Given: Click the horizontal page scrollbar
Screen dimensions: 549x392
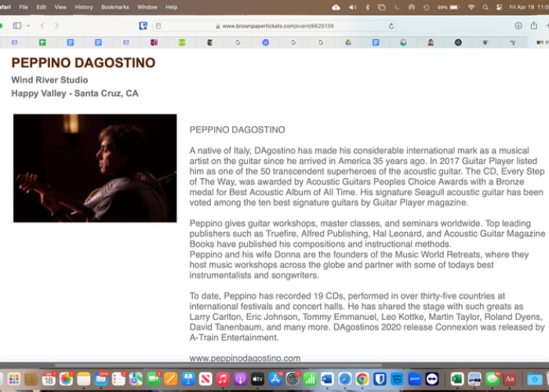Looking at the screenshot, I should [218, 365].
